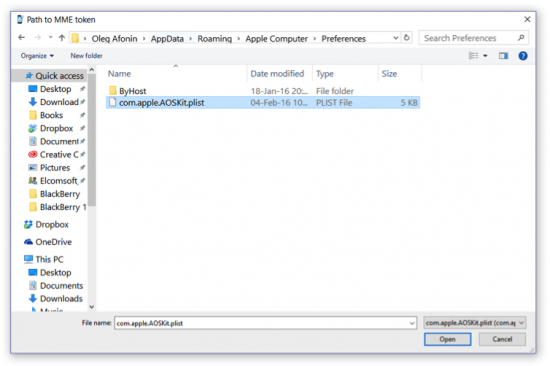The width and height of the screenshot is (550, 366).
Task: Close the Path to MME token dialog
Action: [527, 20]
